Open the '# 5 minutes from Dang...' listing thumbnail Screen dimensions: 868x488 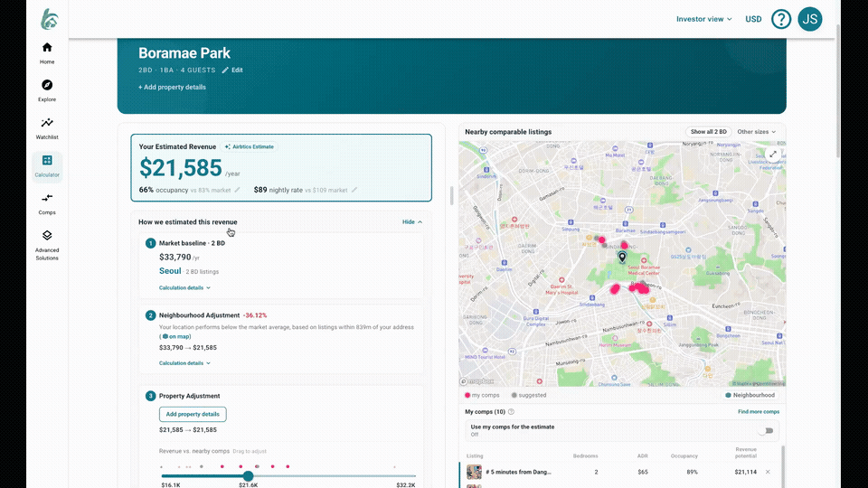[474, 472]
